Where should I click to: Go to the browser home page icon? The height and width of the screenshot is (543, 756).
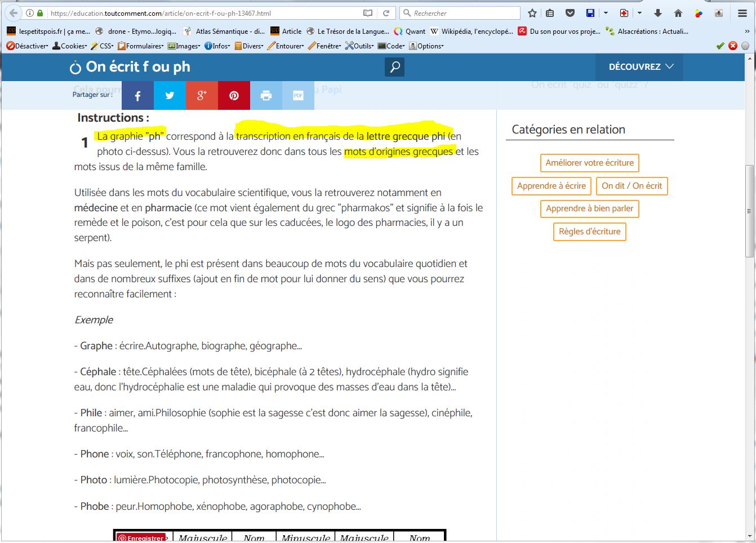click(x=678, y=13)
